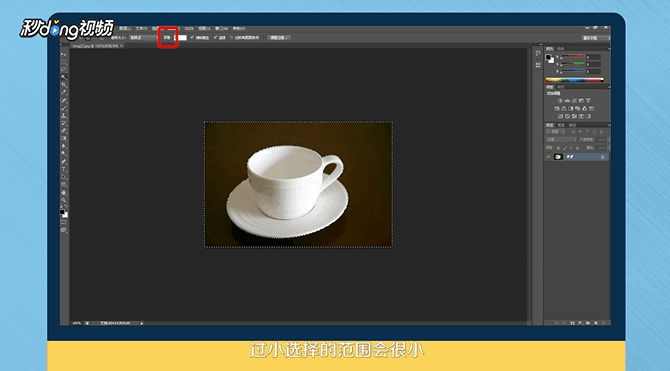Select the Spot Healing Brush tool
This screenshot has height=371, width=670.
(x=64, y=100)
